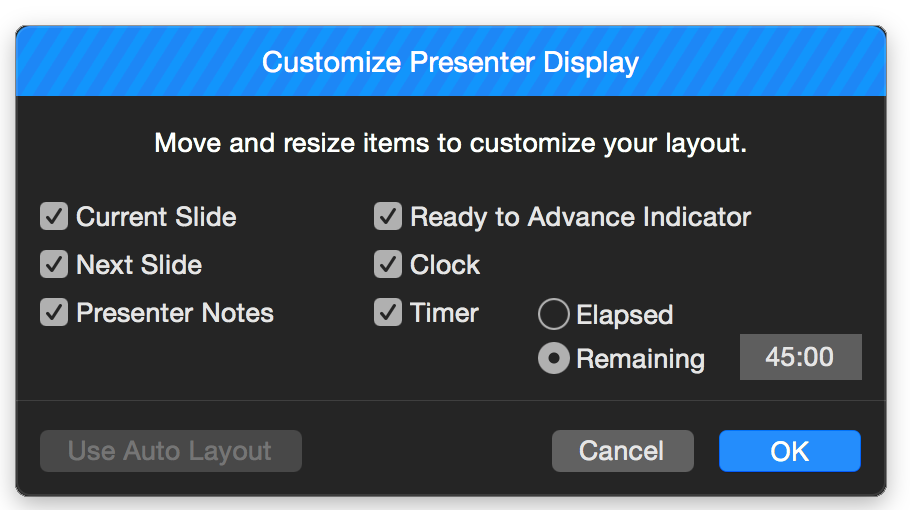
Task: Click the 'Presenter Notes' label text
Action: click(175, 313)
